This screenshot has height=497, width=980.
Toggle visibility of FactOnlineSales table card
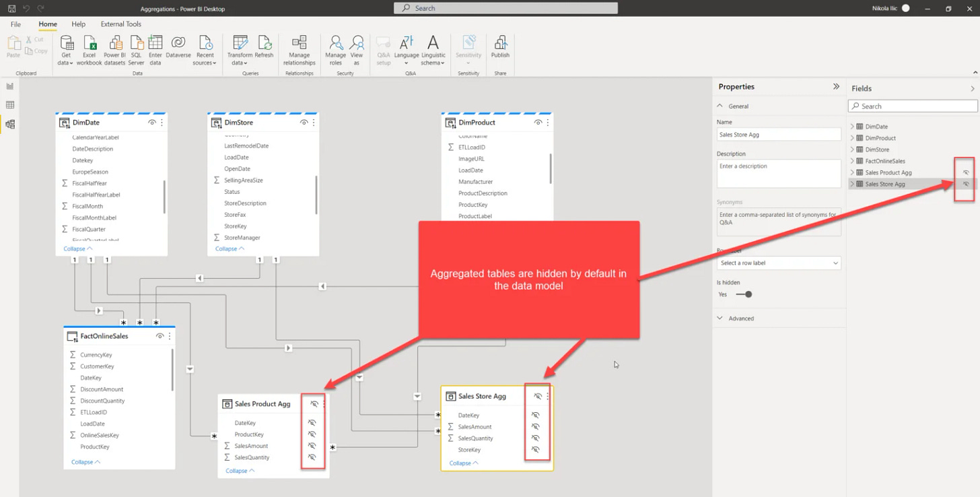(160, 336)
